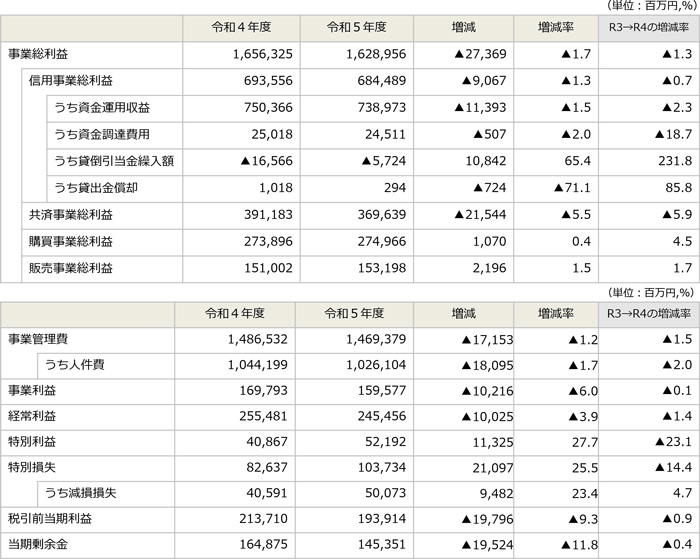
Task: Select the 共済事業総利益 row label
Action: (x=71, y=215)
